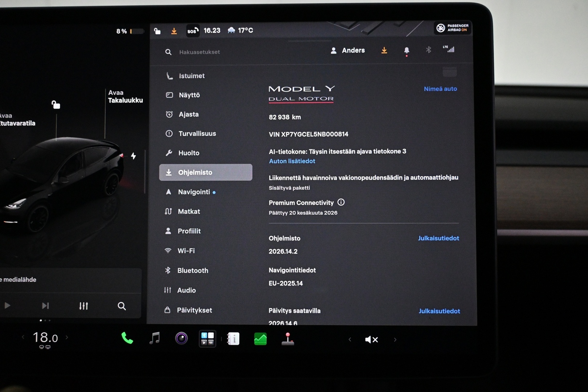Viewport: 588px width, 392px height.
Task: Raise volume with the right arrow
Action: [395, 340]
